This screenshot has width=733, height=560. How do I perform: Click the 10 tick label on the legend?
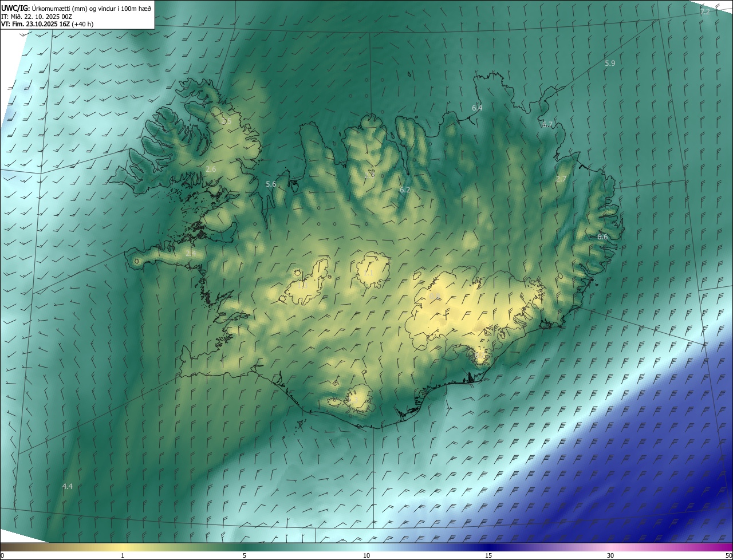(366, 555)
